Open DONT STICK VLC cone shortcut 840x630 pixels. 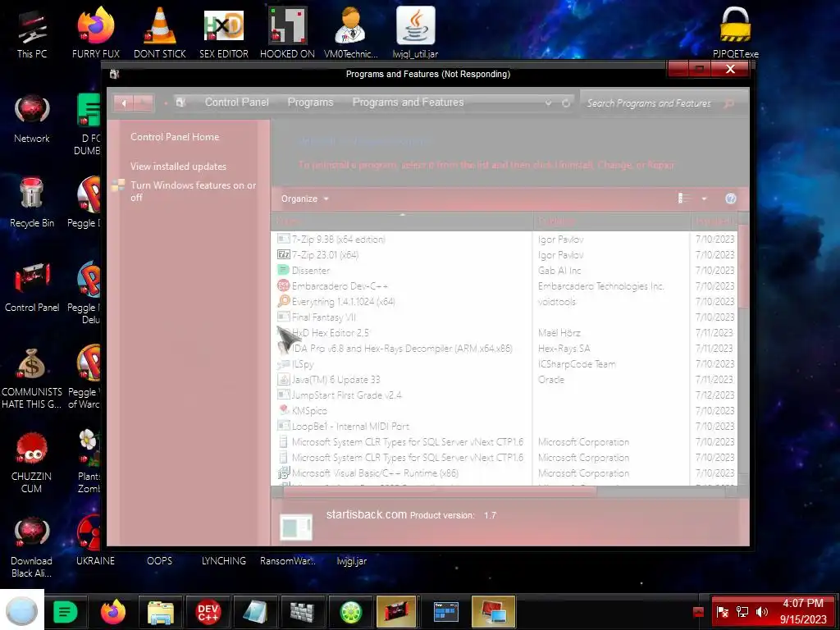pyautogui.click(x=160, y=33)
